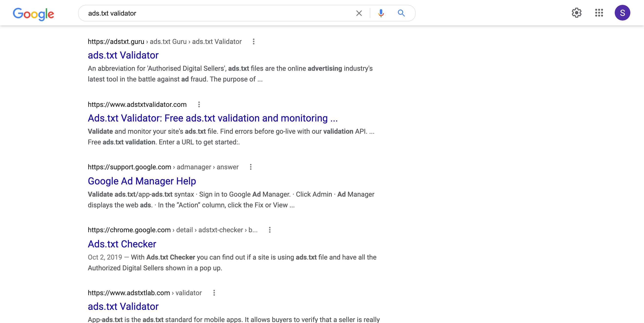Open the Google Ad Manager Help result
The width and height of the screenshot is (644, 323).
(142, 181)
